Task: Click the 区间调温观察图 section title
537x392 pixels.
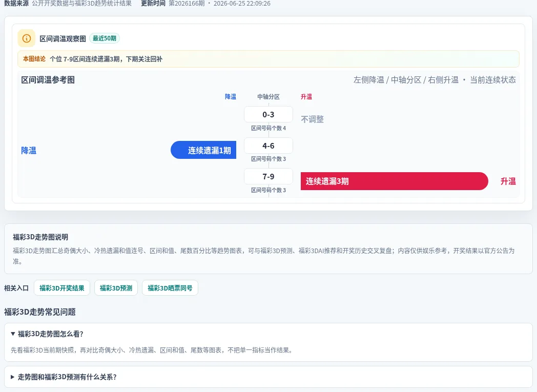Action: [x=63, y=38]
